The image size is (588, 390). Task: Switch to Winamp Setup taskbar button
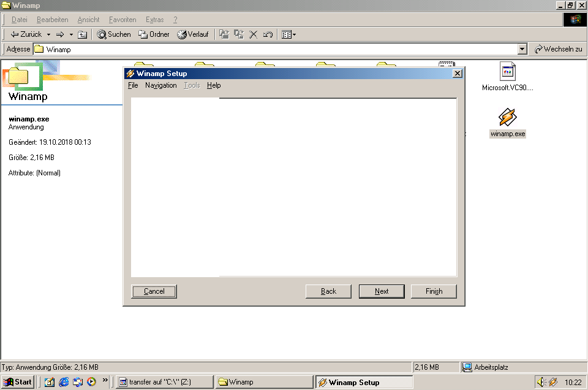(364, 382)
